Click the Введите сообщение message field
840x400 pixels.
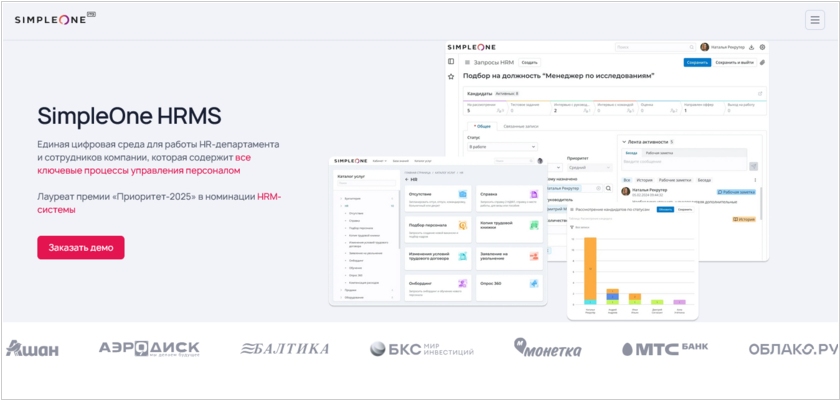[684, 163]
